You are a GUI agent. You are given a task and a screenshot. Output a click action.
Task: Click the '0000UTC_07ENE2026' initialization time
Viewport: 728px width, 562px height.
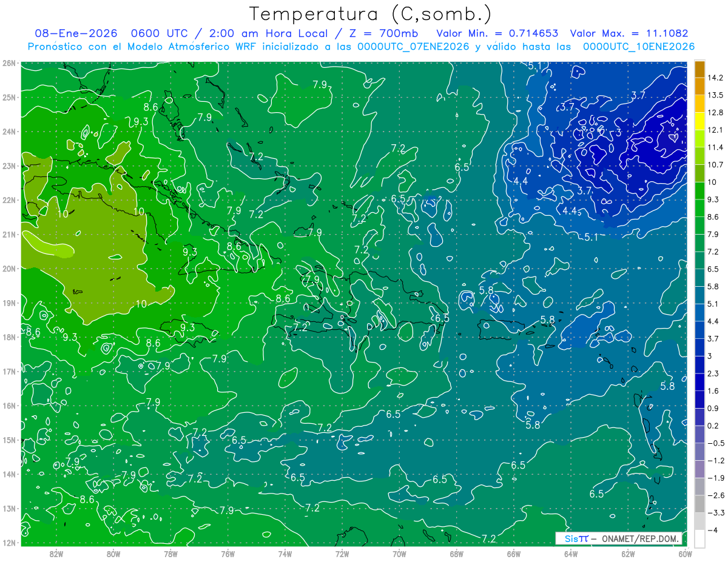coord(413,47)
